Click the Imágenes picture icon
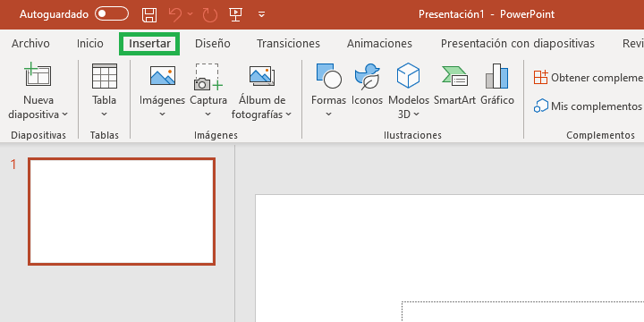Screen dimensions: 644x322 [x=163, y=75]
